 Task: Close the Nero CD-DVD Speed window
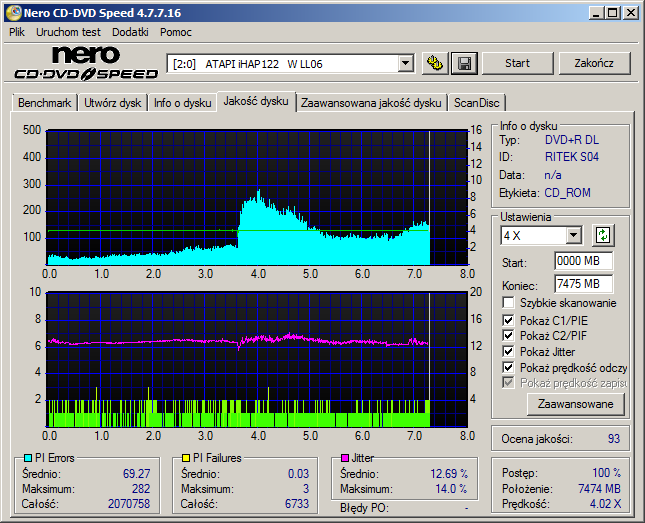point(631,13)
